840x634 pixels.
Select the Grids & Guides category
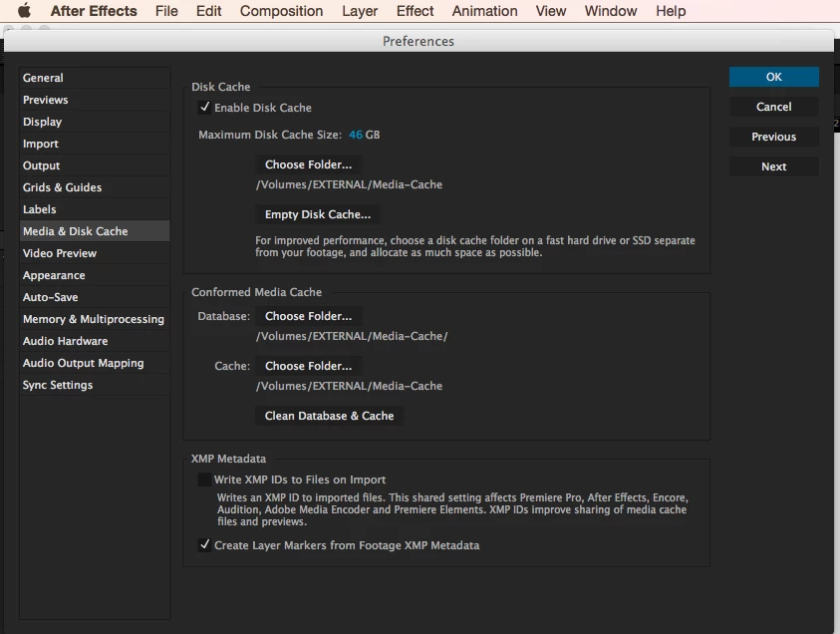(95, 187)
